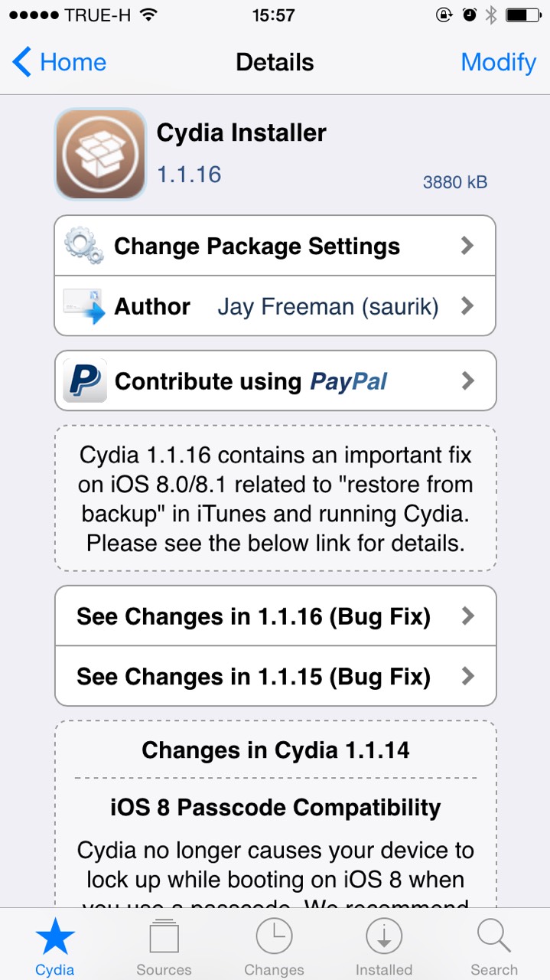
Task: Tap the iOS 8 Passcode Compatibility heading
Action: click(275, 807)
